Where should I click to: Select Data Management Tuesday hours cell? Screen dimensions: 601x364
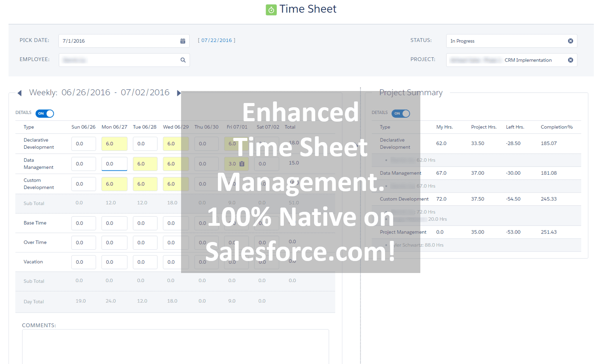(145, 164)
